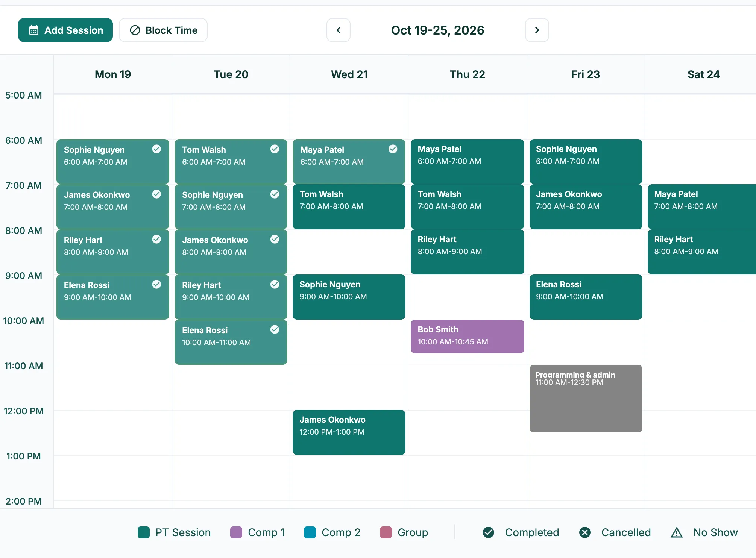756x558 pixels.
Task: Click completed checkmark on Monday Elena Rossi session
Action: pyautogui.click(x=157, y=285)
